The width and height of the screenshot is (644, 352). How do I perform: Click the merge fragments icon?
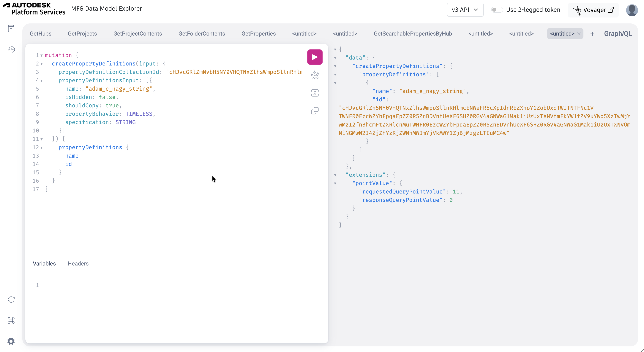[x=315, y=93]
